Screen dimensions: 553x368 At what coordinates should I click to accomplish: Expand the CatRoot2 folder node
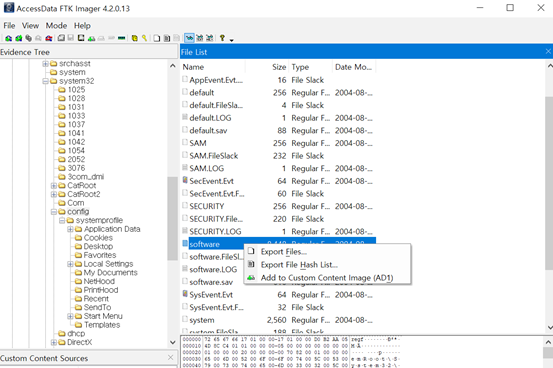click(54, 194)
